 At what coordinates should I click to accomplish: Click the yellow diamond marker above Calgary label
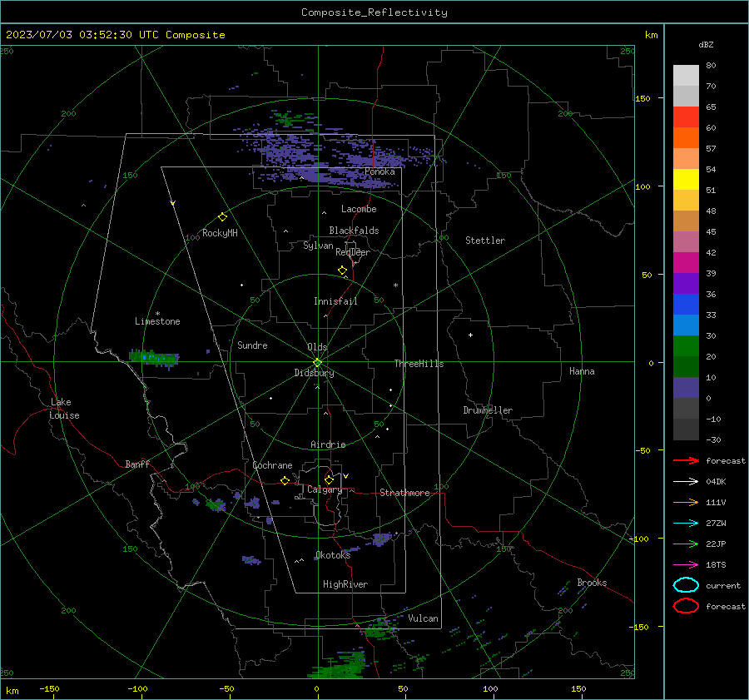click(329, 479)
